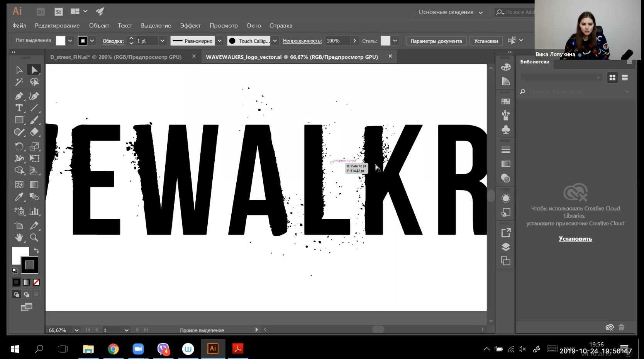Switch Libraries panel to list view
This screenshot has height=359, width=644.
(x=625, y=78)
